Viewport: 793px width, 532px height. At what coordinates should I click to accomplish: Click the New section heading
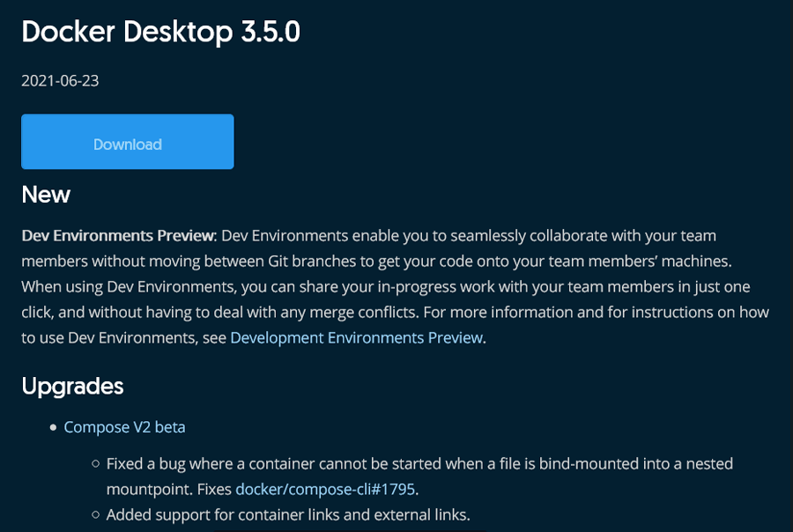[x=45, y=195]
